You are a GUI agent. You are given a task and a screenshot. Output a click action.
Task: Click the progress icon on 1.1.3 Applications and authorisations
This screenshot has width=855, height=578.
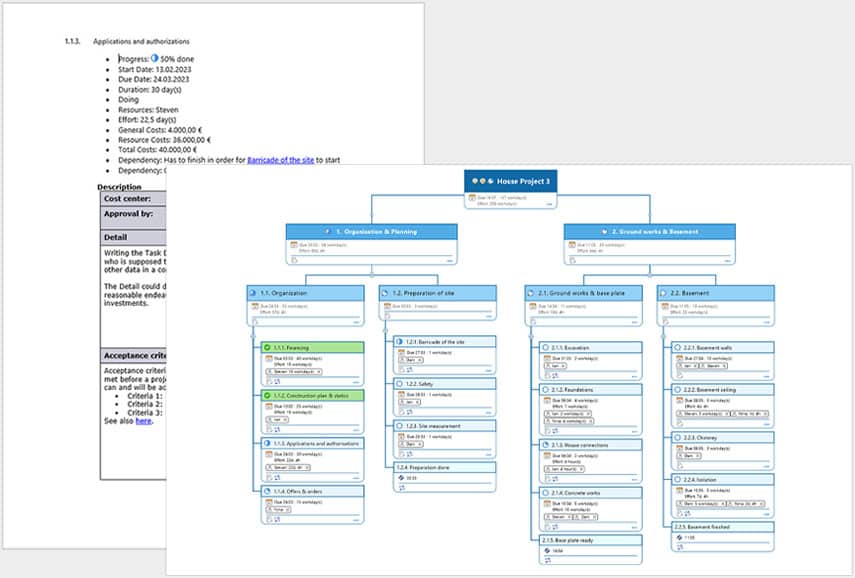click(x=267, y=443)
